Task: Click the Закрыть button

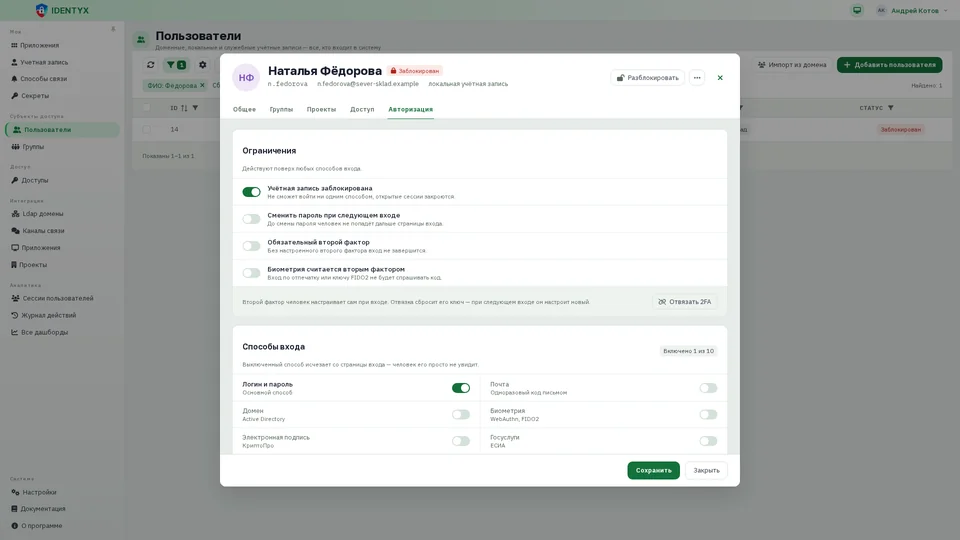Action: 706,470
